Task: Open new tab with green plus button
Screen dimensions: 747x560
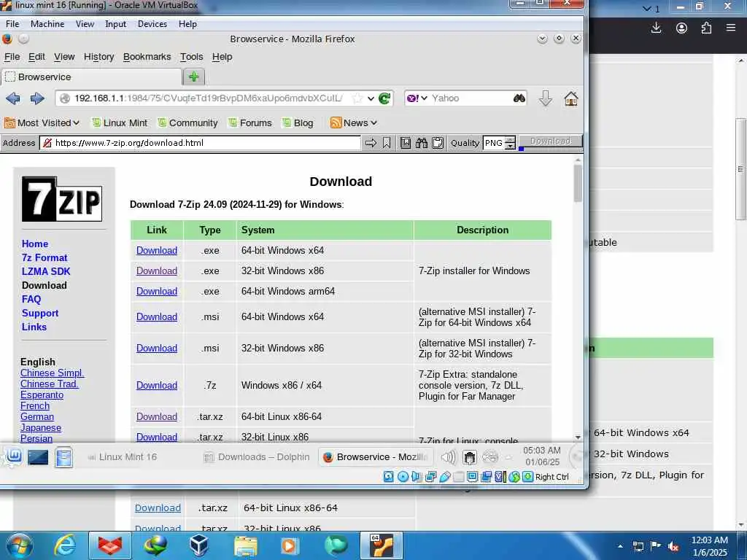Action: click(x=193, y=77)
